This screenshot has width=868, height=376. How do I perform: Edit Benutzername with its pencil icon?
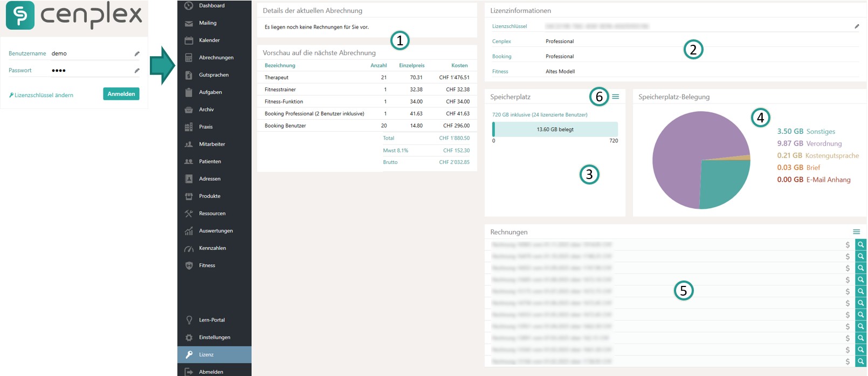(137, 54)
